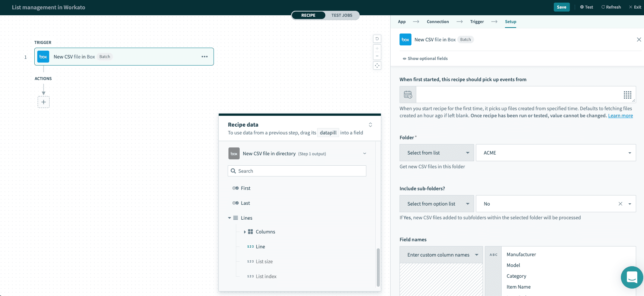The image size is (644, 296).
Task: Click the Save button
Action: 562,7
